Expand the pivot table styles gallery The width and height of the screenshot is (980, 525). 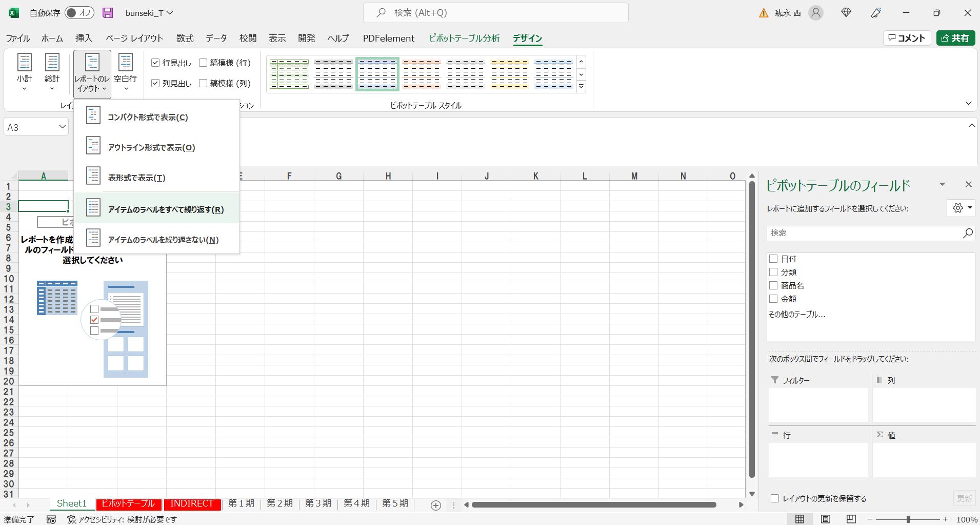[581, 87]
